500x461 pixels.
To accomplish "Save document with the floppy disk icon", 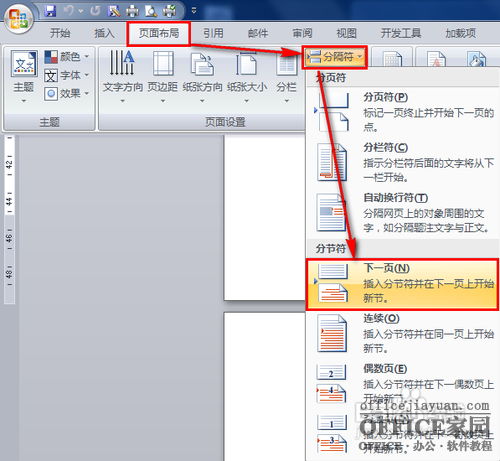I will click(x=50, y=11).
